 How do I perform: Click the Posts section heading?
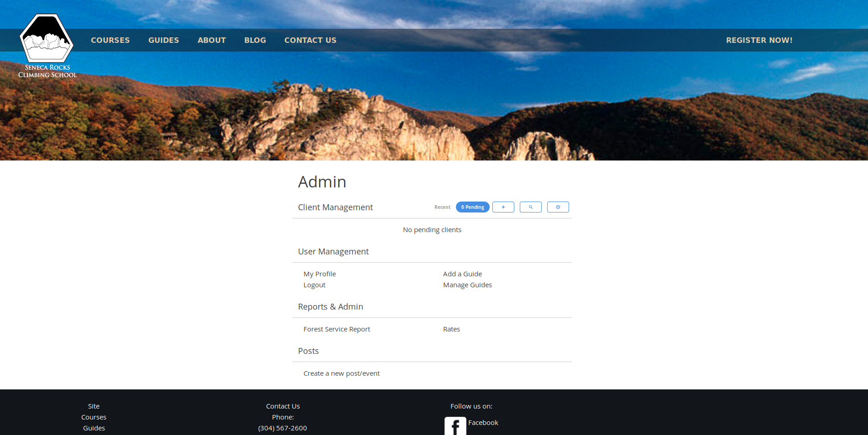coord(308,351)
